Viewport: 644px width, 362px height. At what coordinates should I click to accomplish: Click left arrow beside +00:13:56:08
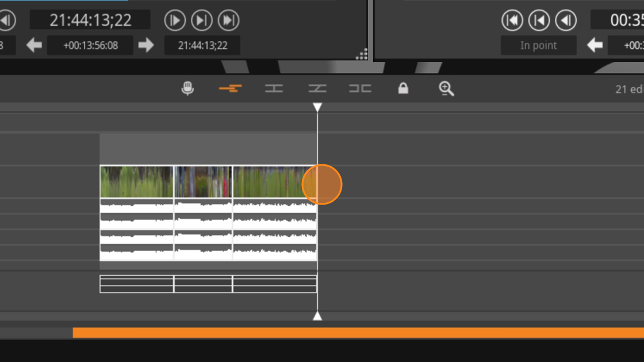[34, 45]
